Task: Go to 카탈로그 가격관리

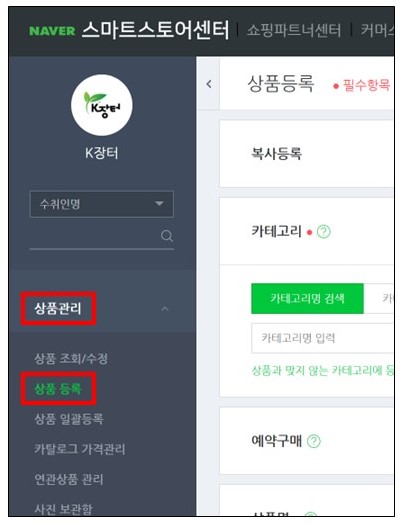Action: click(80, 449)
